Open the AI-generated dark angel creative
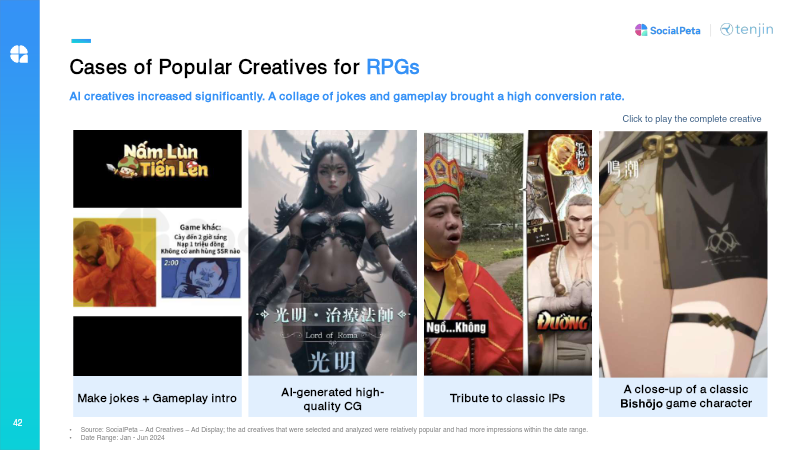This screenshot has height=450, width=800. pos(332,252)
